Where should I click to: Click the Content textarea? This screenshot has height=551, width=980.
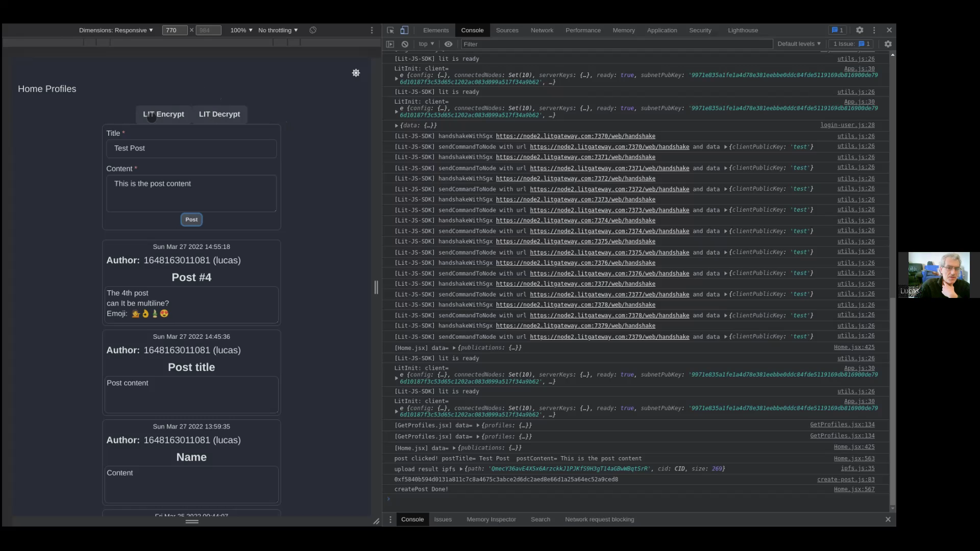click(191, 193)
